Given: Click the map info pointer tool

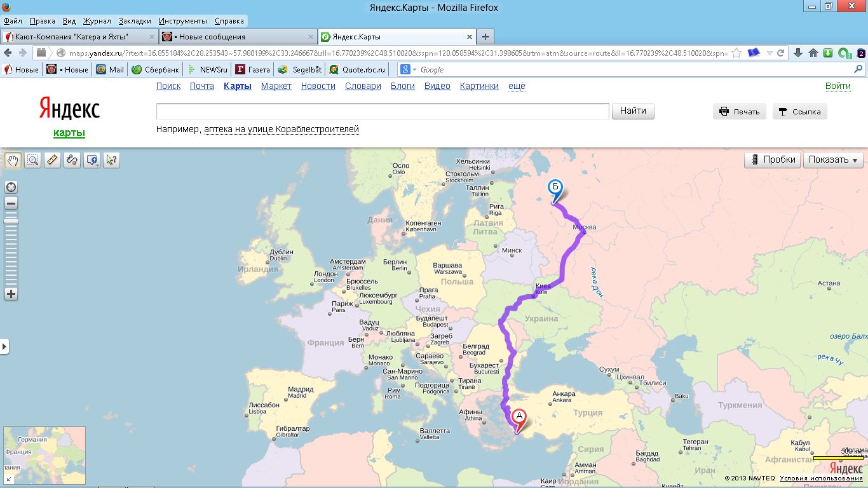Looking at the screenshot, I should 112,160.
